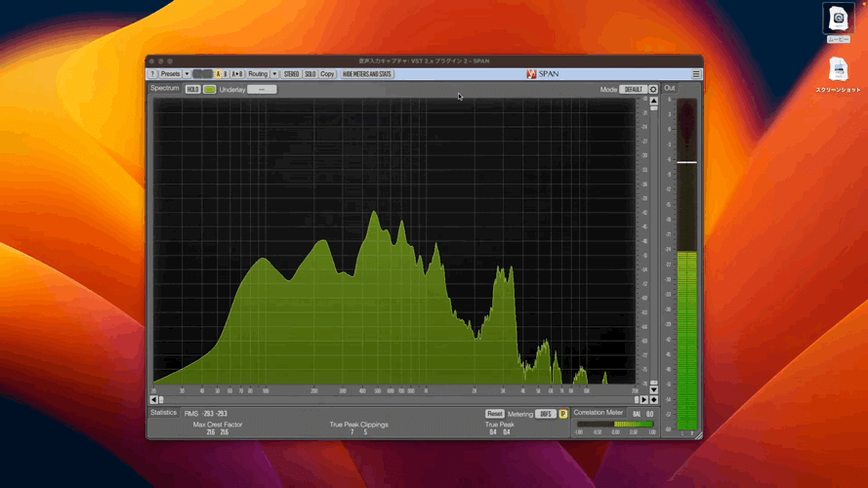
Task: Expand the Routing dropdown arrow
Action: coord(274,74)
